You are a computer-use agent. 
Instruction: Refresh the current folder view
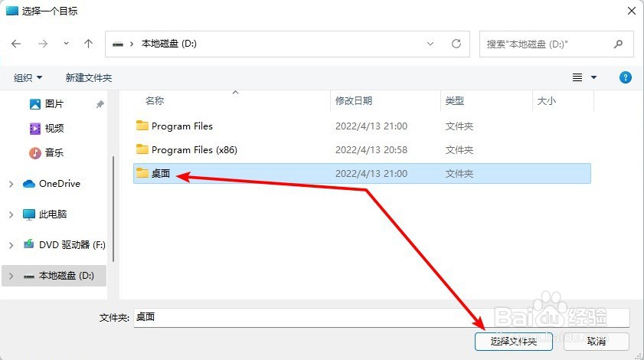(x=456, y=44)
